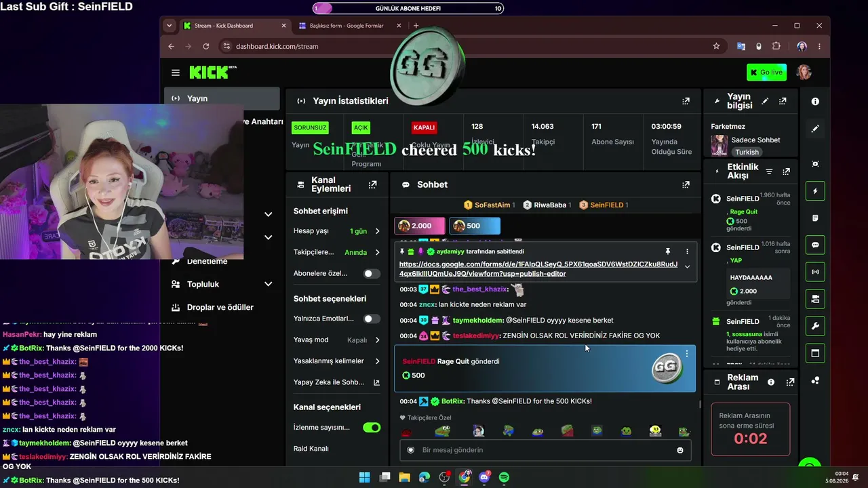Open the Kick hamburger menu
This screenshot has height=488, width=868.
coord(176,73)
